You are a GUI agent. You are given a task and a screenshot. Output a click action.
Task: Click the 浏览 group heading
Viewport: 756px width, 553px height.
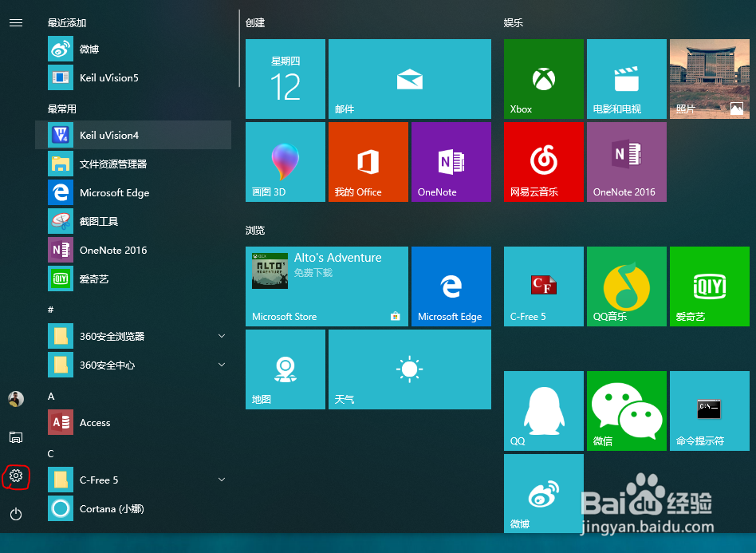(255, 230)
